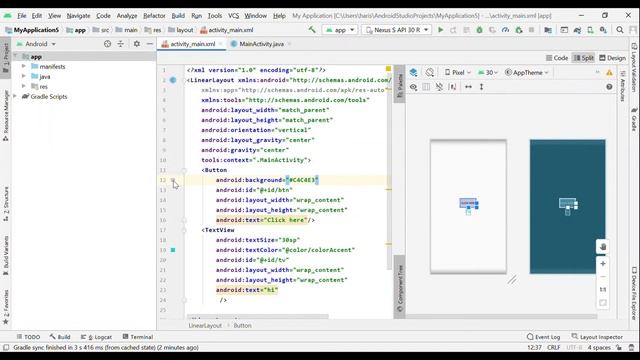The width and height of the screenshot is (640, 360).
Task: Hide the project panel with minus icon
Action: (150, 44)
